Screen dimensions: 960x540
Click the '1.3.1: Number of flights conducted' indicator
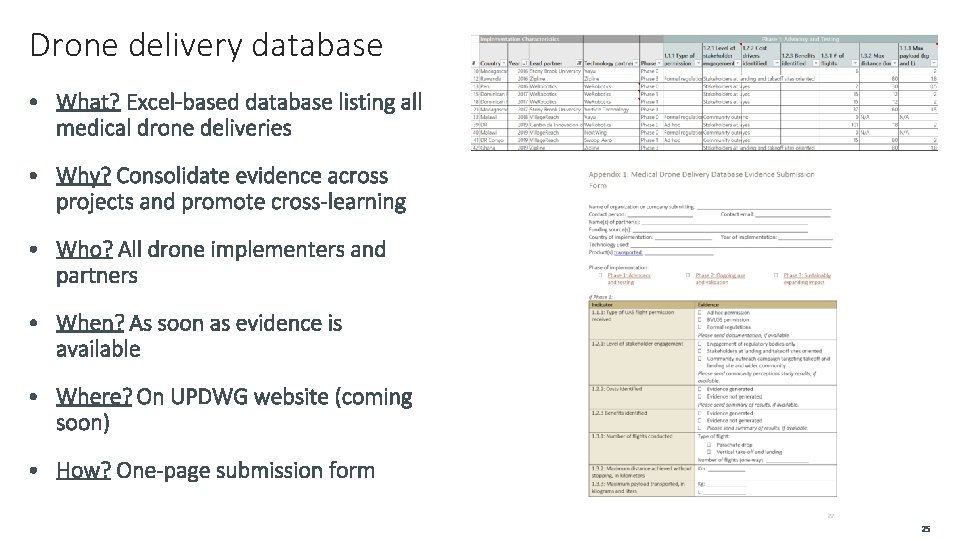[x=632, y=436]
